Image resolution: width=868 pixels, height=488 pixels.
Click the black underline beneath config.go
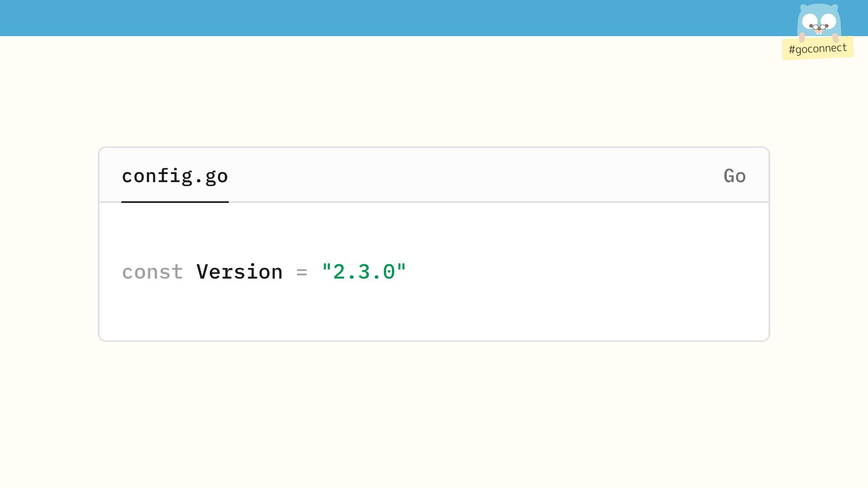(175, 202)
